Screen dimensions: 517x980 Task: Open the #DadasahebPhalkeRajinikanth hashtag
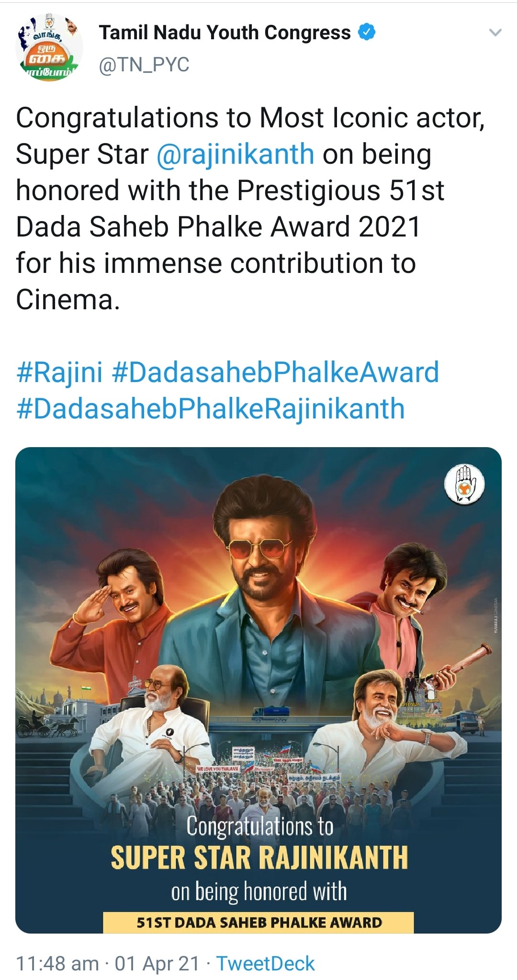pyautogui.click(x=211, y=408)
